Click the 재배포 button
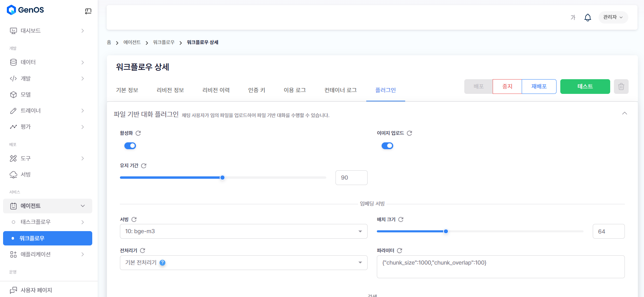 [539, 87]
